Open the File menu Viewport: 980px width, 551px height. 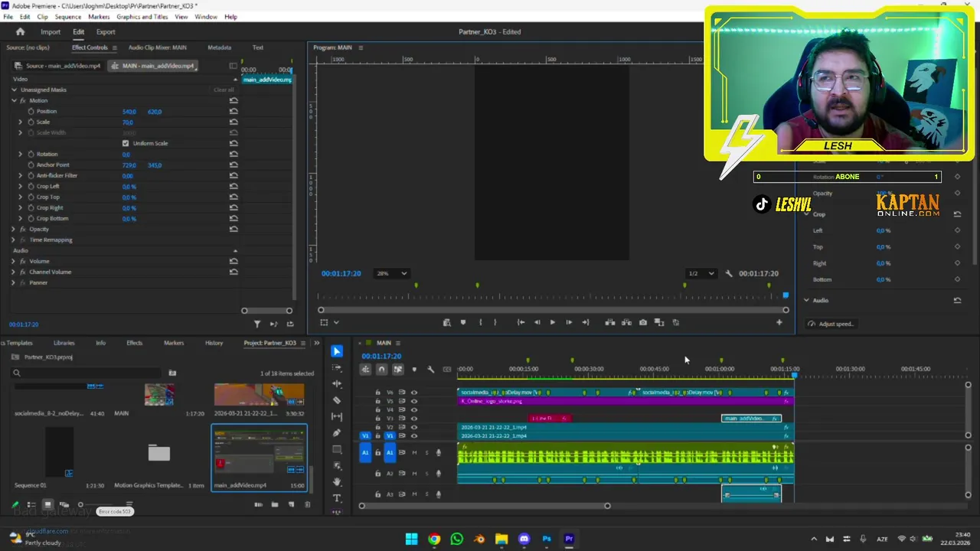click(x=8, y=17)
